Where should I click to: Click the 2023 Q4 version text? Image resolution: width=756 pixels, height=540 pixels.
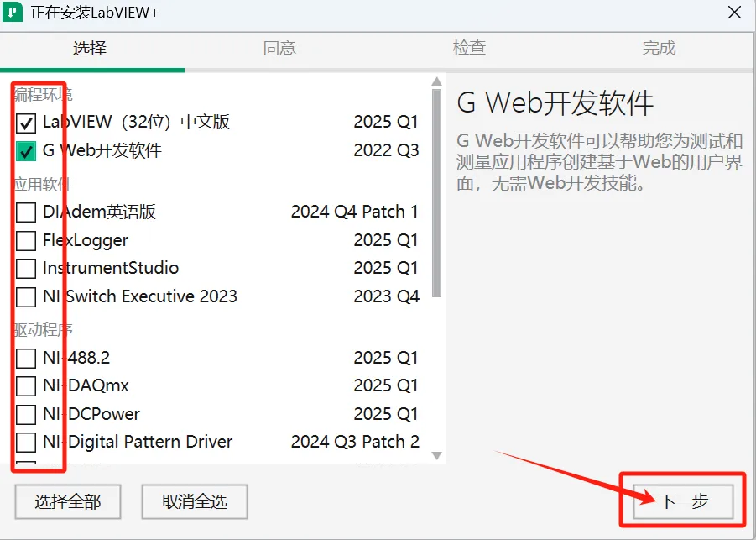point(386,296)
